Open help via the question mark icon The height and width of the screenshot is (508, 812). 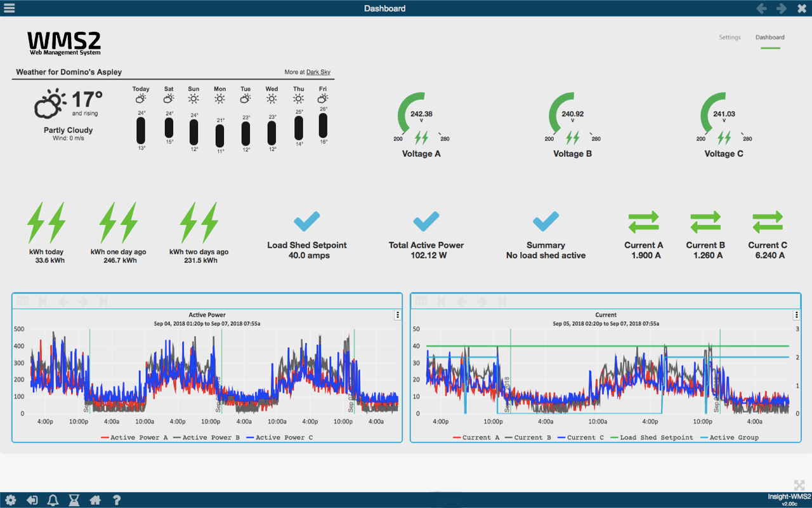[x=117, y=500]
